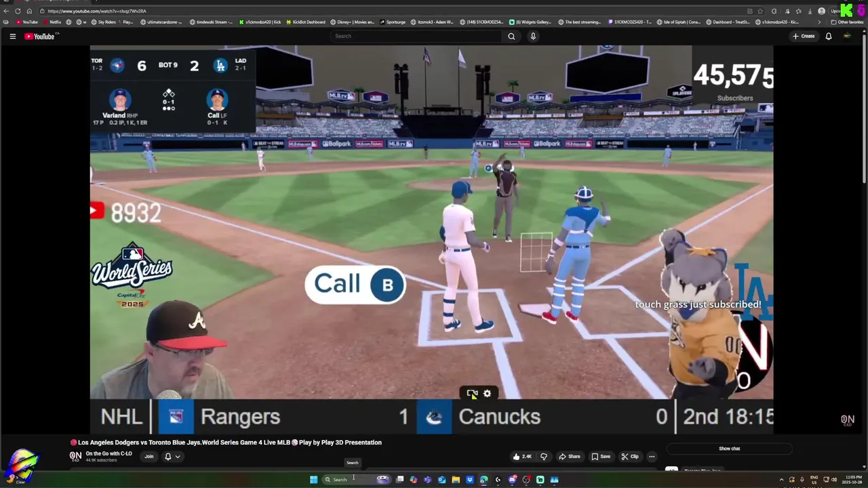Click the taskbar volume speaker icon
868x488 pixels.
[833, 479]
